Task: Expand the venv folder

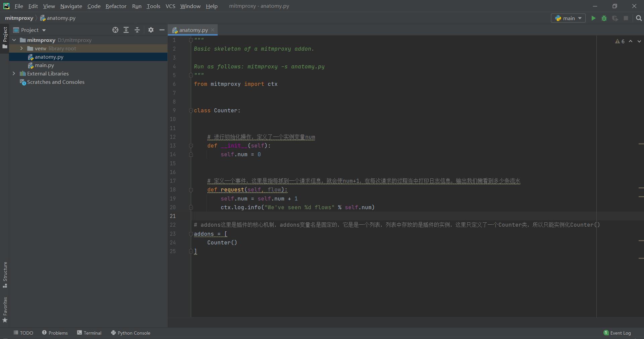Action: (21, 48)
